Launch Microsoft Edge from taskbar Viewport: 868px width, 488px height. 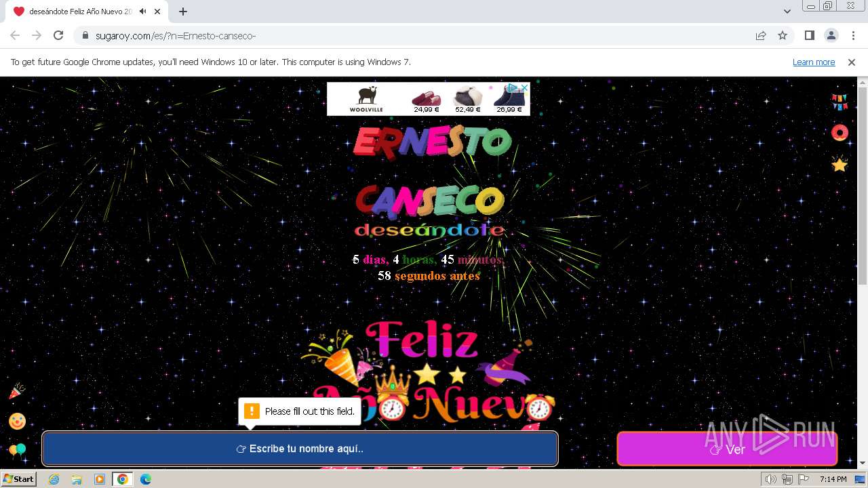(146, 479)
